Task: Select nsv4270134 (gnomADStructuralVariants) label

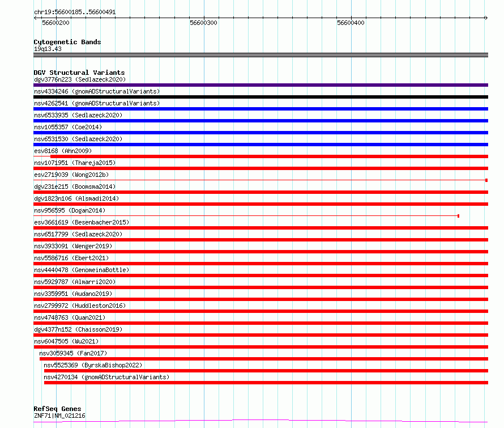Action: [106, 377]
